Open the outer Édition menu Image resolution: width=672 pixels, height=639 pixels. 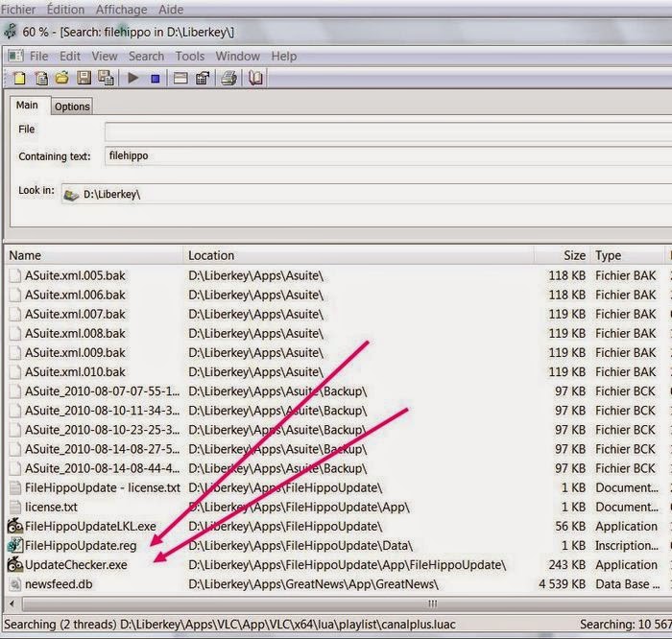pyautogui.click(x=65, y=9)
